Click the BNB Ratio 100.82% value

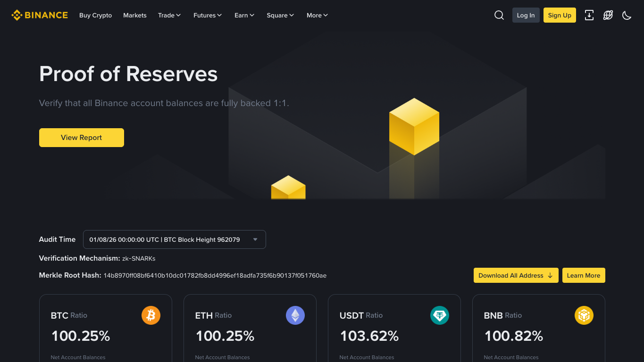[514, 336]
